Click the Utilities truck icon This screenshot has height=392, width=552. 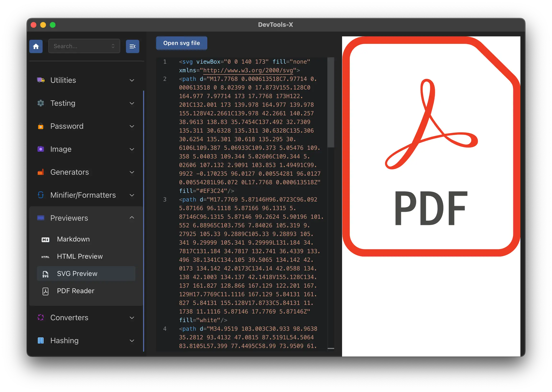click(40, 80)
